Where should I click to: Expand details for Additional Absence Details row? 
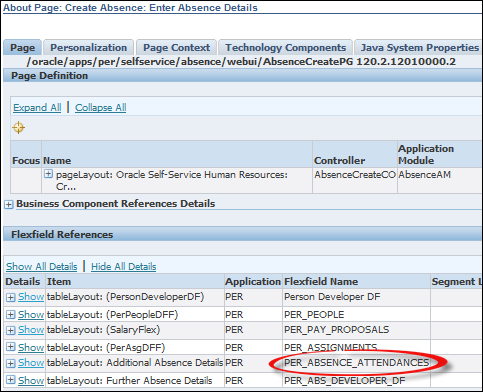tap(10, 363)
